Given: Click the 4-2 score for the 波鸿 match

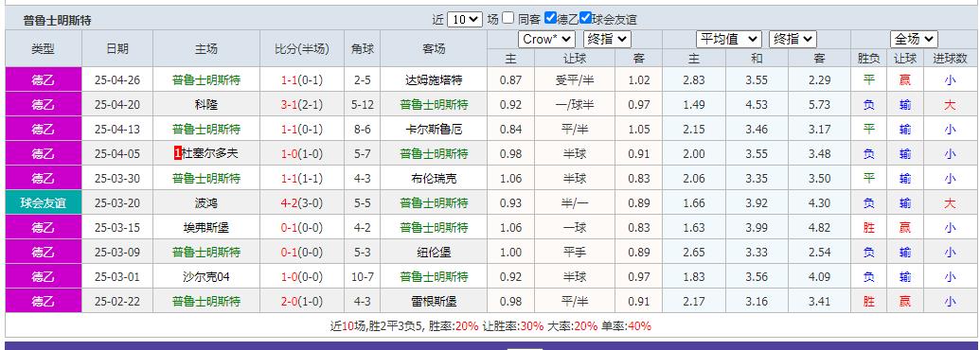Looking at the screenshot, I should click(x=289, y=202).
